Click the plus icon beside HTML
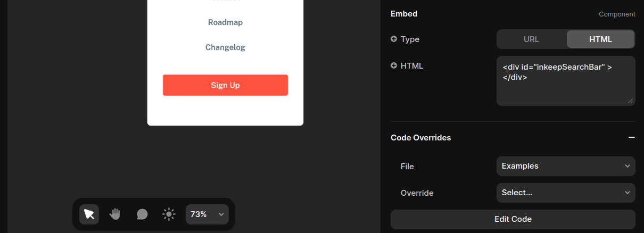This screenshot has width=644, height=233. [394, 65]
